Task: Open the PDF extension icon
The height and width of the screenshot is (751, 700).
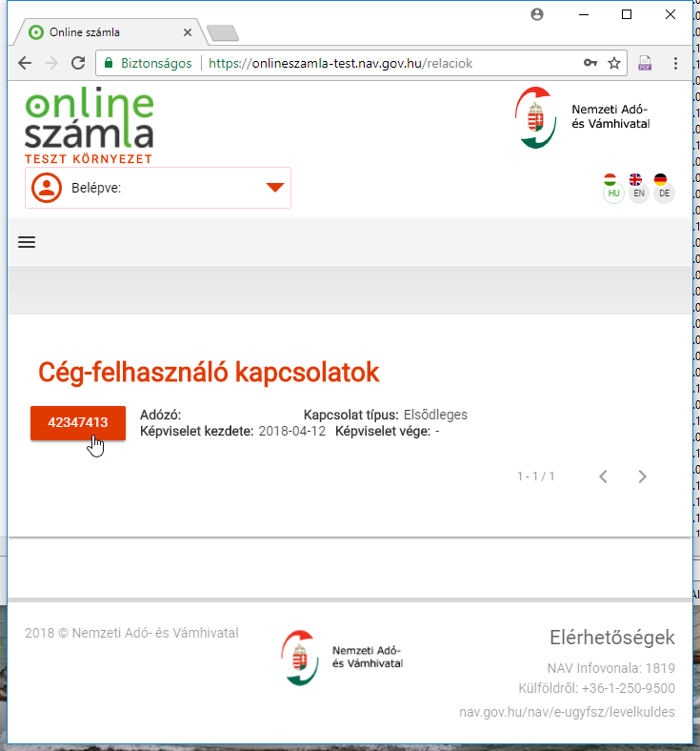Action: click(645, 63)
